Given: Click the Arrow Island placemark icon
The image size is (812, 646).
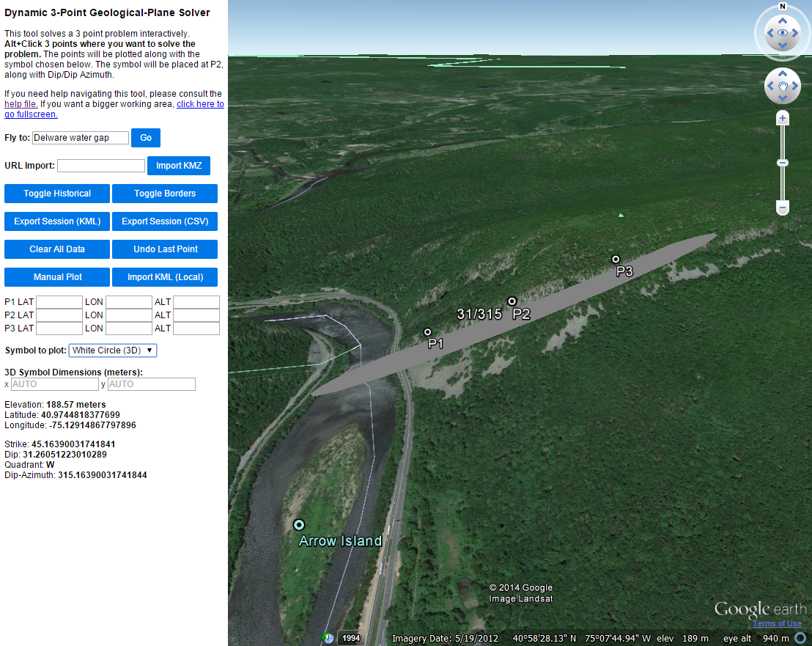Looking at the screenshot, I should click(299, 524).
